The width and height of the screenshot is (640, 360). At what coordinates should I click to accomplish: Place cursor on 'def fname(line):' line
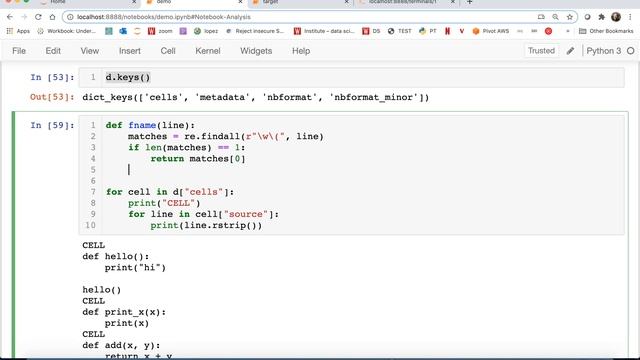tap(150, 125)
